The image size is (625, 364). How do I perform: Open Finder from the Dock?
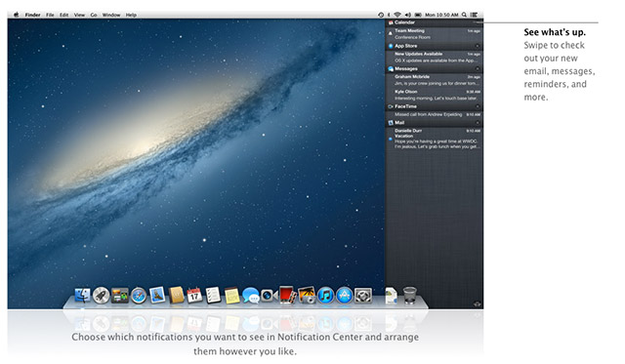(82, 296)
